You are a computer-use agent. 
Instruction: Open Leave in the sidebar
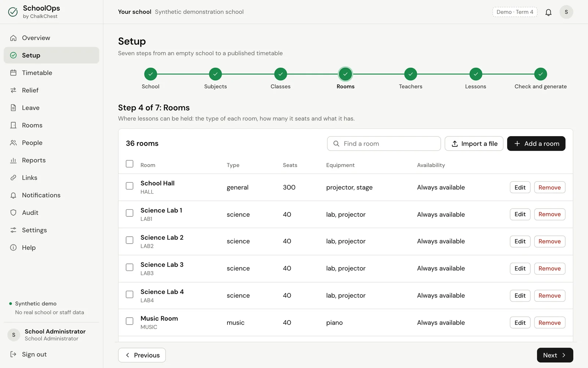(51, 108)
